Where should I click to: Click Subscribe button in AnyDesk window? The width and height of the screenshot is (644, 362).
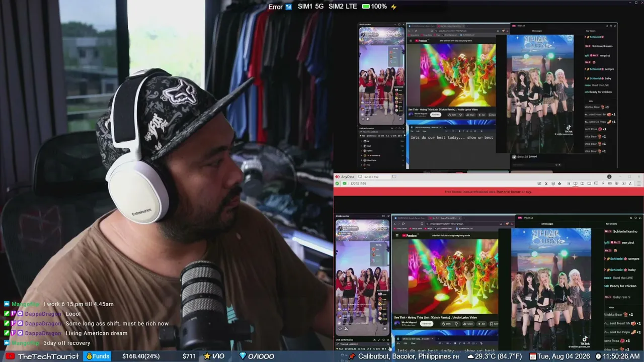[427, 324]
